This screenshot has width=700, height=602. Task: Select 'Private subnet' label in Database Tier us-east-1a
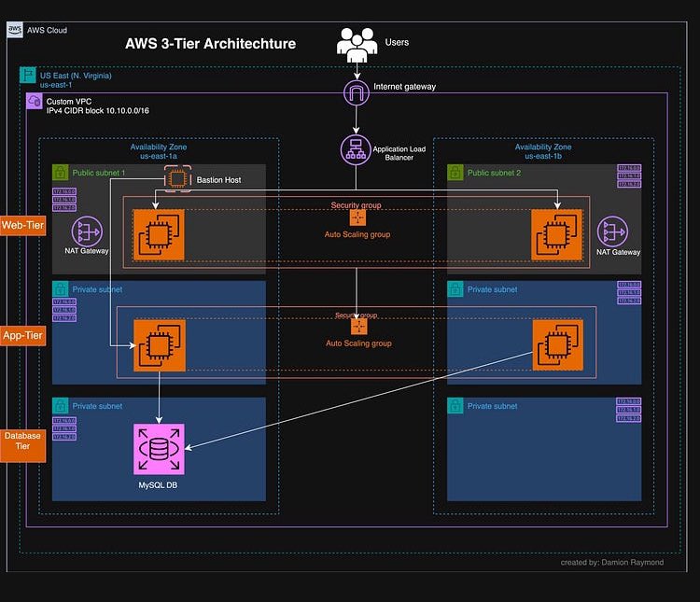(x=97, y=406)
